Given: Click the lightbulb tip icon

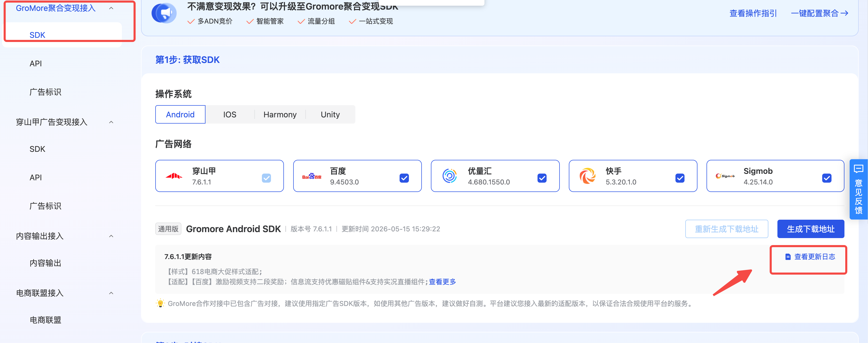Looking at the screenshot, I should click(x=160, y=303).
